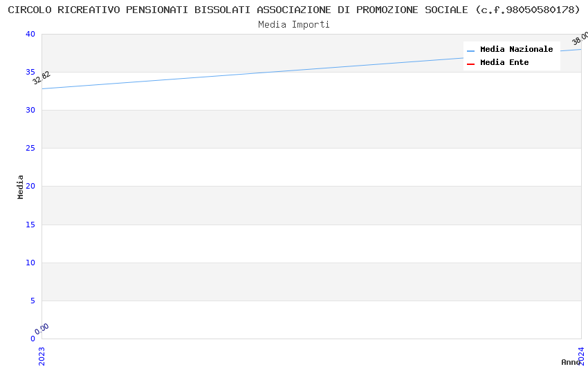Click the 20 y-axis tick label

tap(30, 187)
